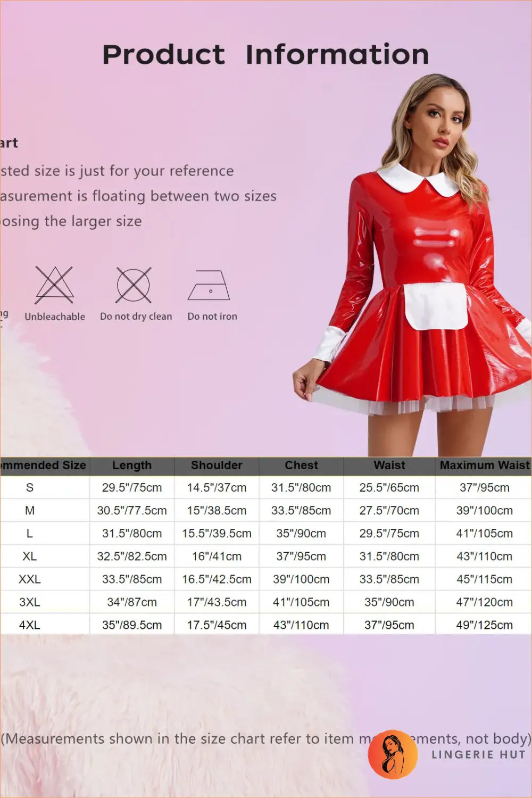Click the '3XL' size row label
The height and width of the screenshot is (798, 532).
[30, 602]
